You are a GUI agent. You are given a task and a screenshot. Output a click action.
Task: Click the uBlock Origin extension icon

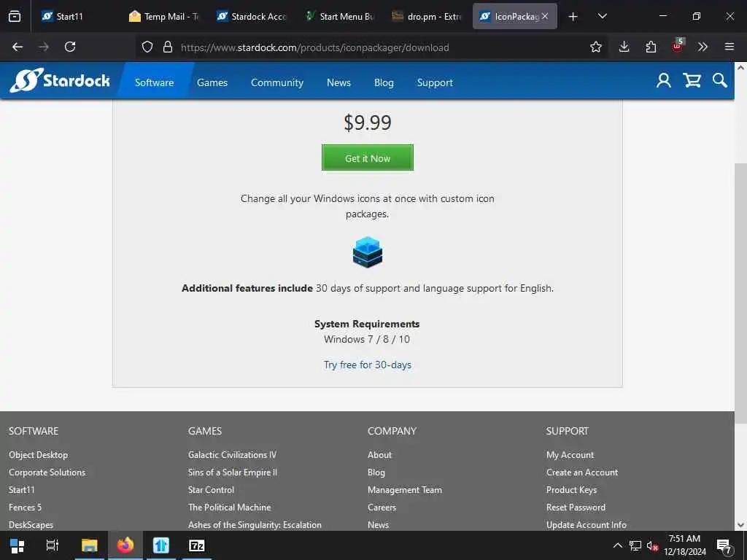click(x=677, y=46)
